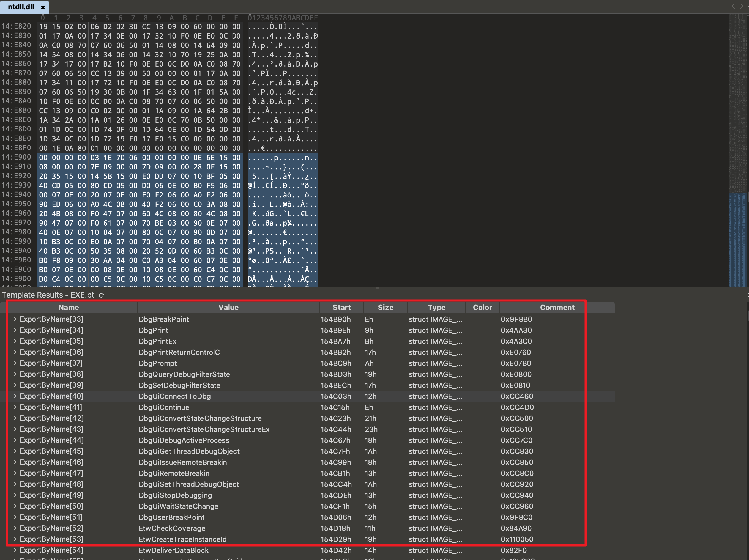Select DbgUiConvertStateChangeStructureEx value
Viewport: 749px width, 560px height.
(204, 429)
